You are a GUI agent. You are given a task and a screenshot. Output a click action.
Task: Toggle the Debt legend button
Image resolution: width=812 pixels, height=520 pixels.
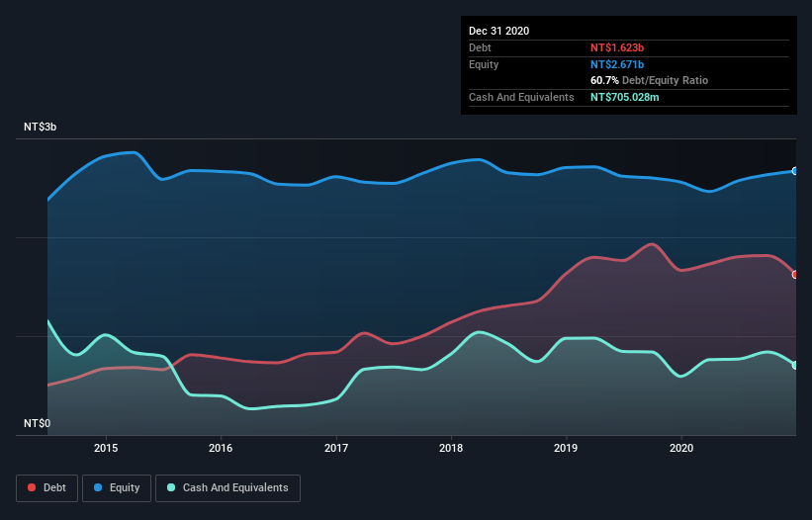click(x=47, y=488)
